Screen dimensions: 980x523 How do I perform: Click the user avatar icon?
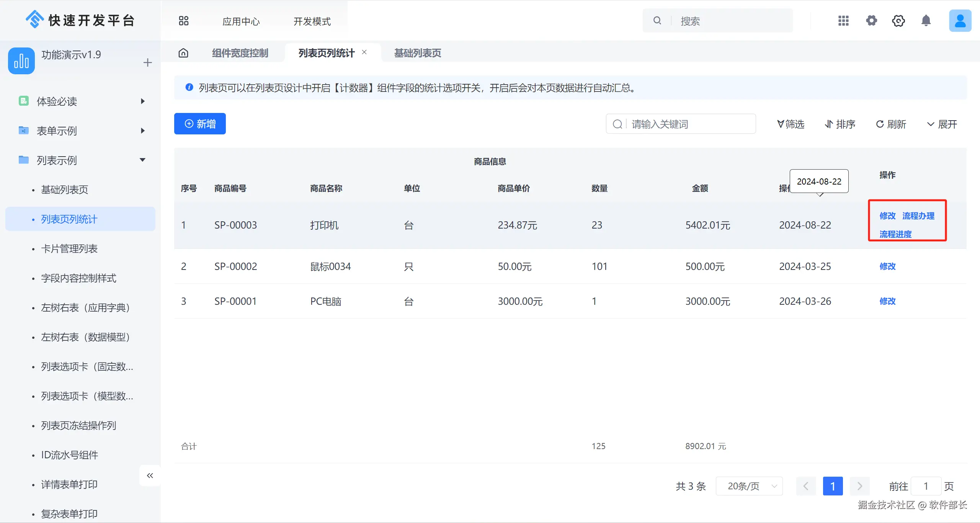tap(960, 21)
